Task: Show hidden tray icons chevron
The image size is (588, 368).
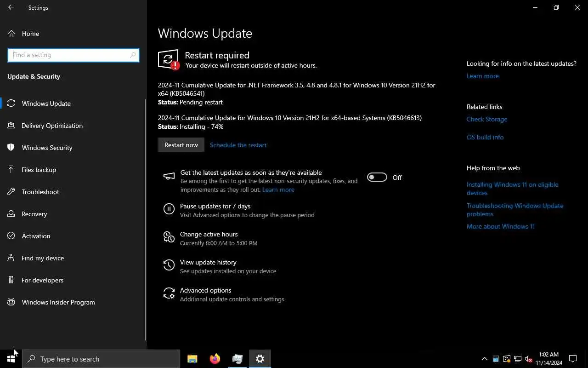Action: (484, 359)
